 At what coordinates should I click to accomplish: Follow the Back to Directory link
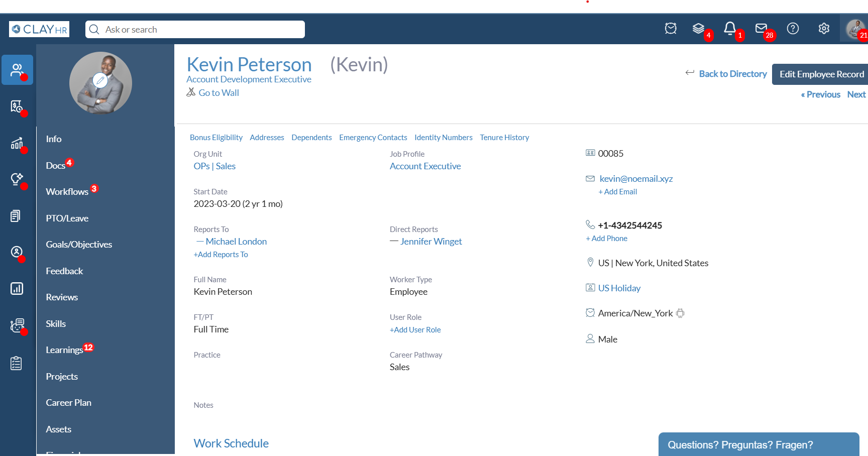coord(732,73)
